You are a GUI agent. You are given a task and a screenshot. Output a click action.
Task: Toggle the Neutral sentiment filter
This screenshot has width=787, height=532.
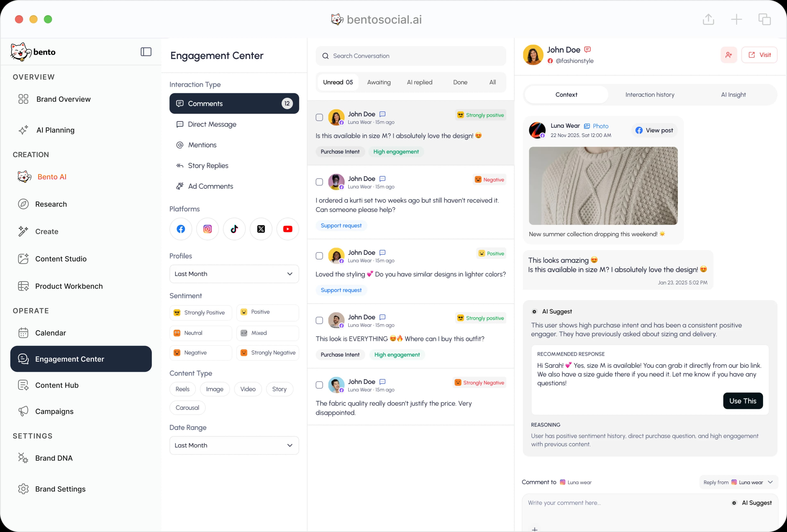[201, 333]
